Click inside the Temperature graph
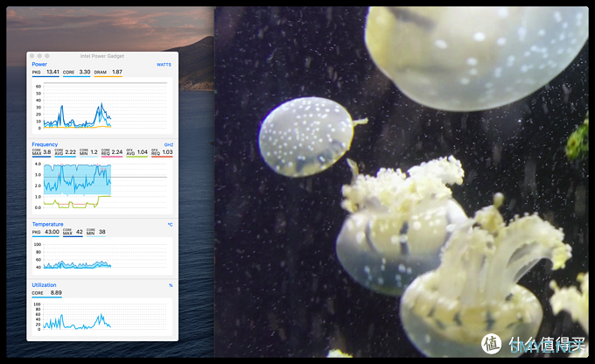Viewport: 595px width, 364px height. coord(102,256)
